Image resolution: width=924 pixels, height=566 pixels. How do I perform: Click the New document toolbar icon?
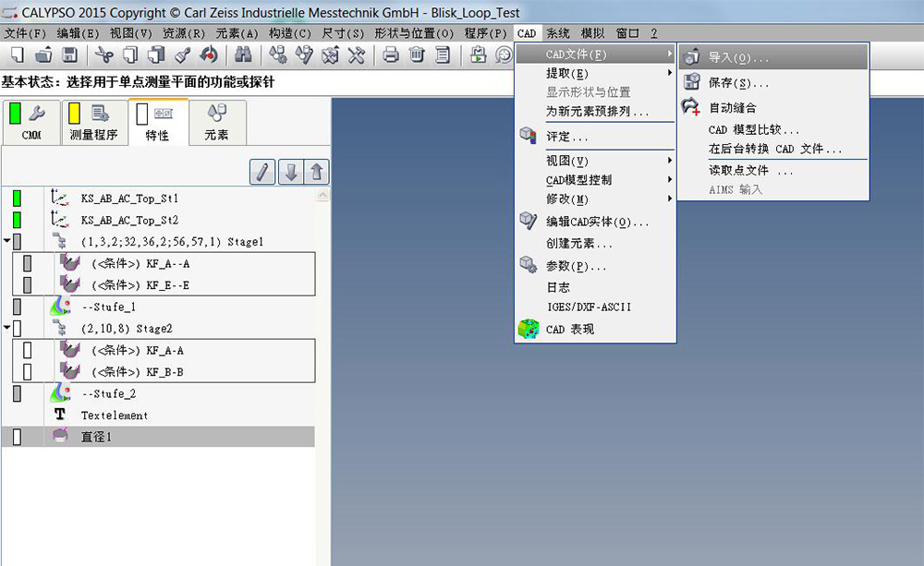click(18, 55)
